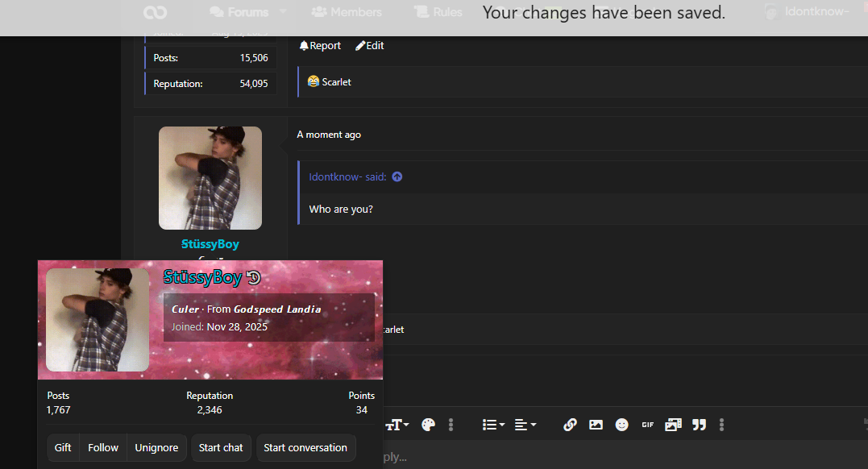The height and width of the screenshot is (469, 868).
Task: Jump to the quoted post via the arrow icon
Action: [397, 176]
